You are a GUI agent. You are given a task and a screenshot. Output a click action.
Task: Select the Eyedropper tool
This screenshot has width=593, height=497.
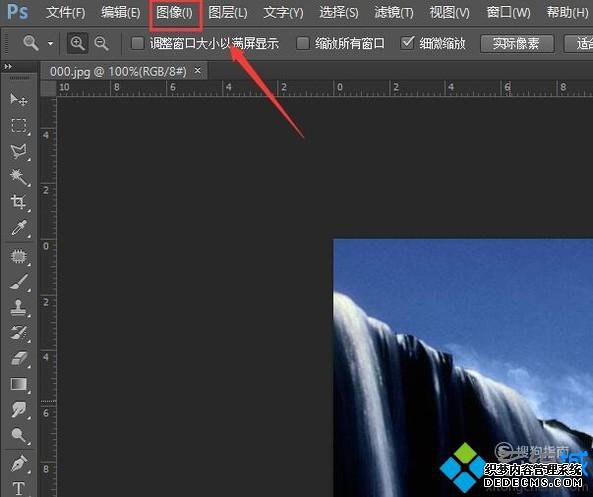coord(19,228)
